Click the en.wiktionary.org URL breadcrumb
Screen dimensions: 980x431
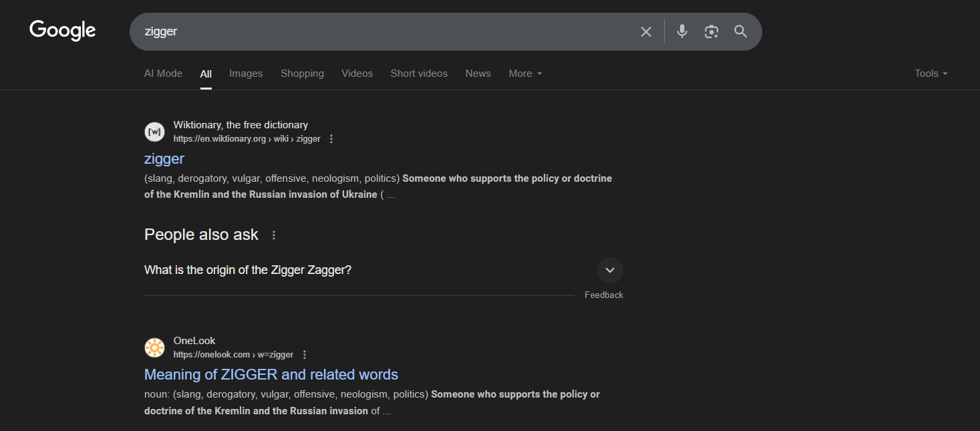coord(247,139)
